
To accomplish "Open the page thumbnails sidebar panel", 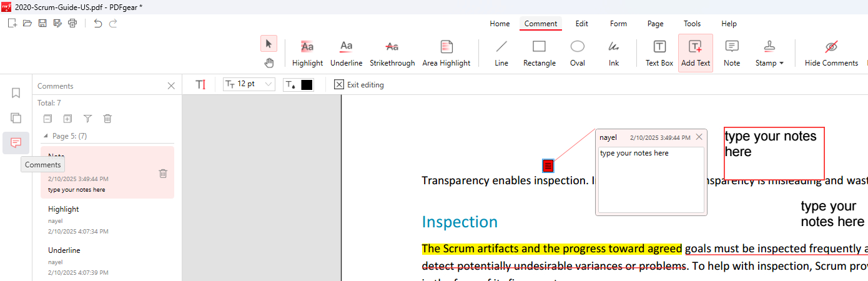I will [x=16, y=118].
